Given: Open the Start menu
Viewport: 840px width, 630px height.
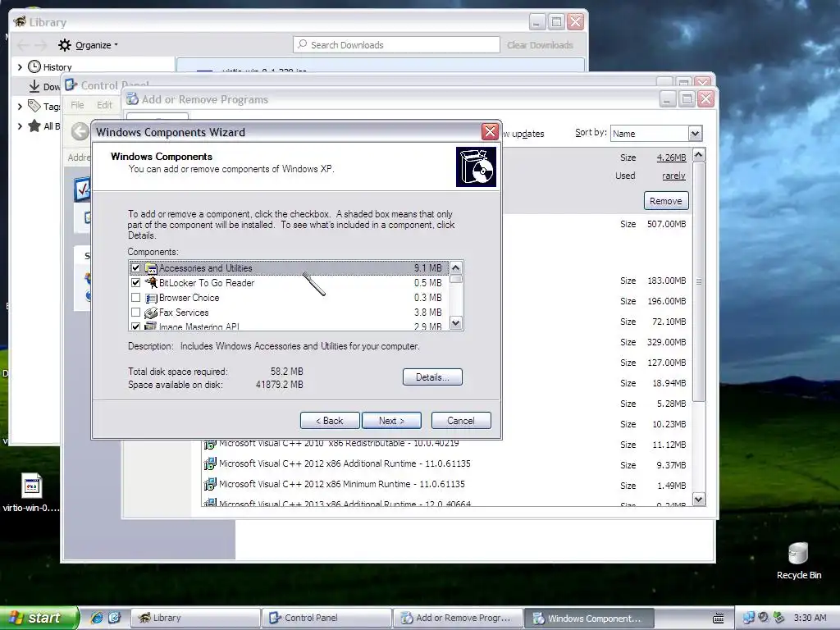Looking at the screenshot, I should pos(39,618).
